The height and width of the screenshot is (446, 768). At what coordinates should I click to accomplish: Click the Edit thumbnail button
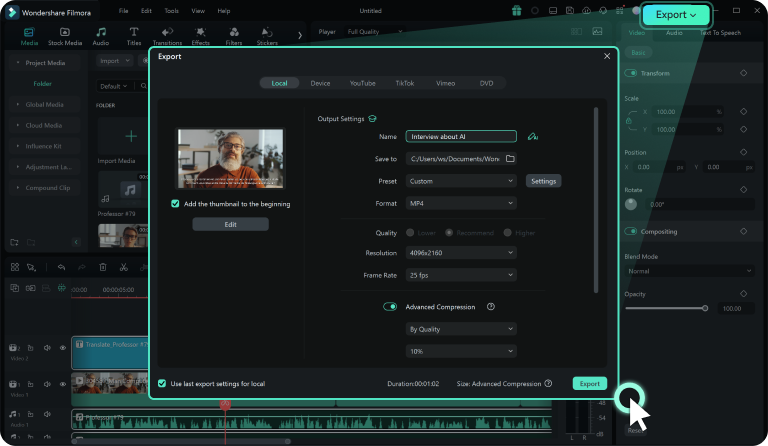(230, 224)
